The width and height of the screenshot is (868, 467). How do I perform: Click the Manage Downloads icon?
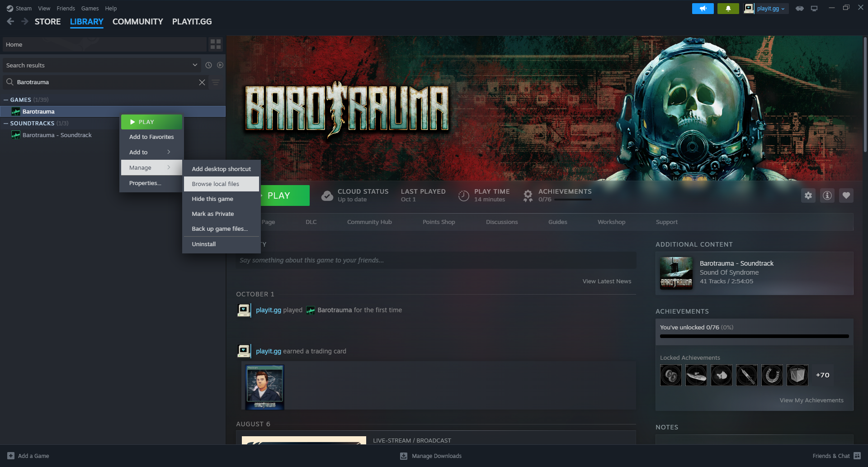pyautogui.click(x=404, y=456)
